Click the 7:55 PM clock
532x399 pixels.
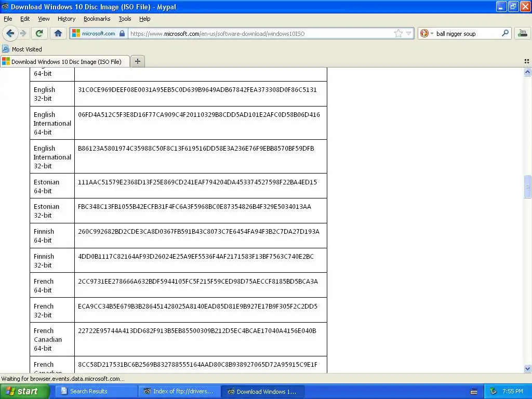512,391
